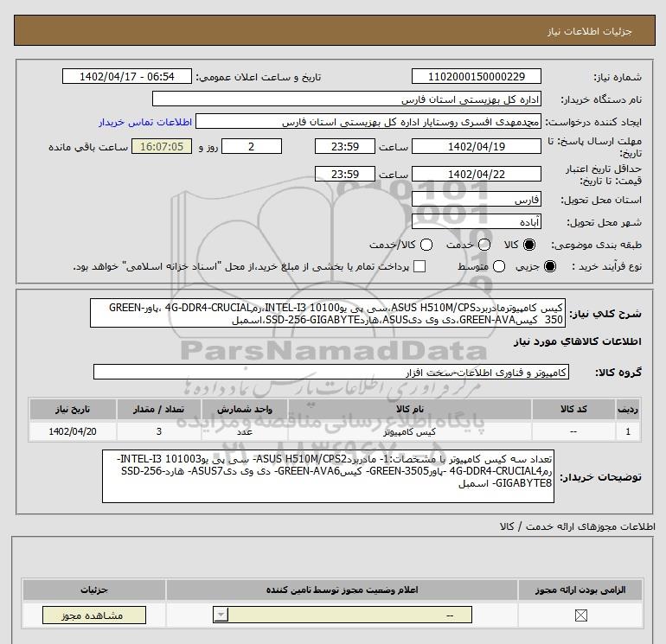
Task: Click the announcement date field 1402/04/17 - 06:54
Action: (127, 76)
